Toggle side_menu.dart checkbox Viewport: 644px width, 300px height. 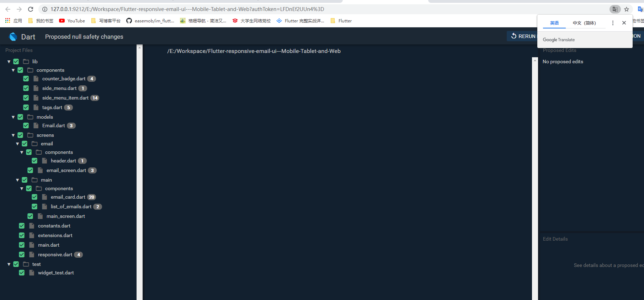pos(26,88)
